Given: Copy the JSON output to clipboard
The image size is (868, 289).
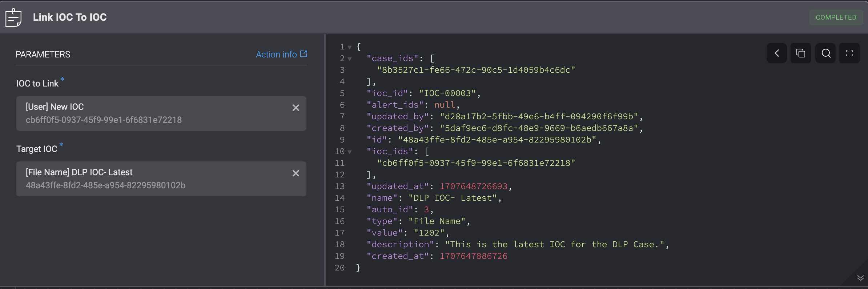Looking at the screenshot, I should 801,53.
